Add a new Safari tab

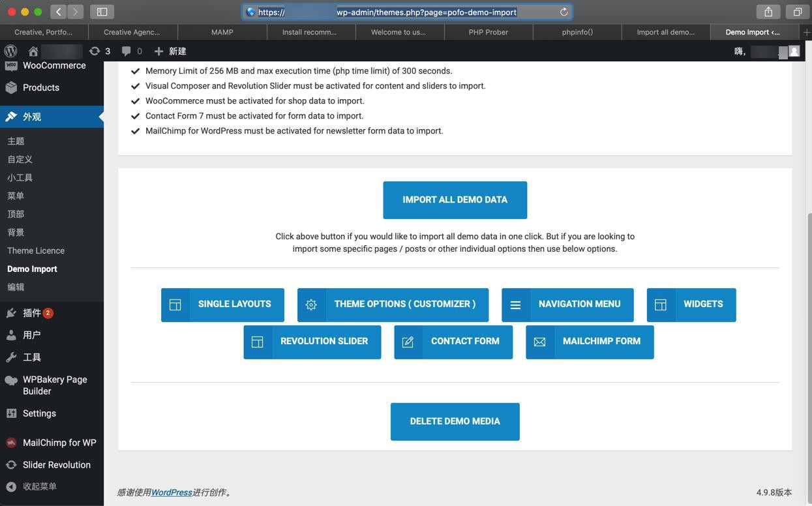point(807,32)
